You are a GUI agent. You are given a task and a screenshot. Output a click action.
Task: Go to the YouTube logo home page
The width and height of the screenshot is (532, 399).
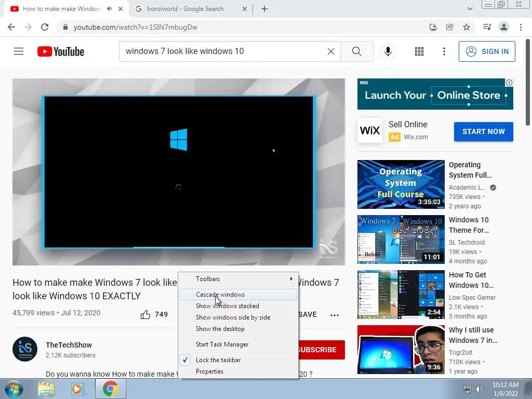(61, 51)
